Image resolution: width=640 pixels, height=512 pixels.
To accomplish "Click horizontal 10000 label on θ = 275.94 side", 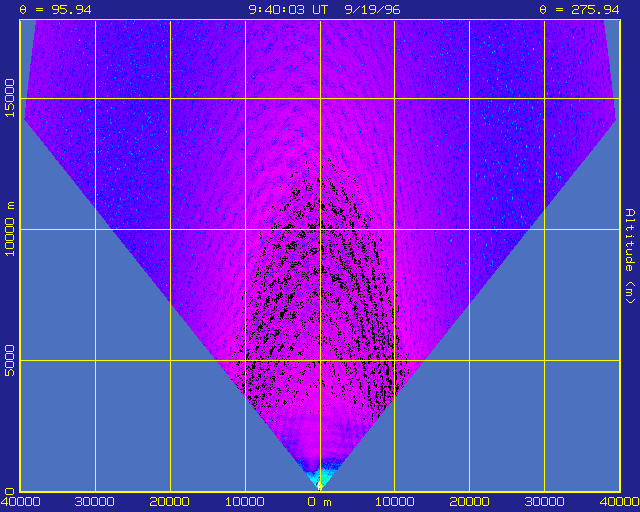I will [x=394, y=502].
